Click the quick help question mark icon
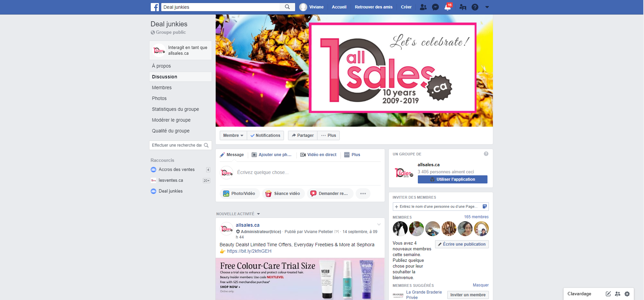The height and width of the screenshot is (300, 644). 475,7
